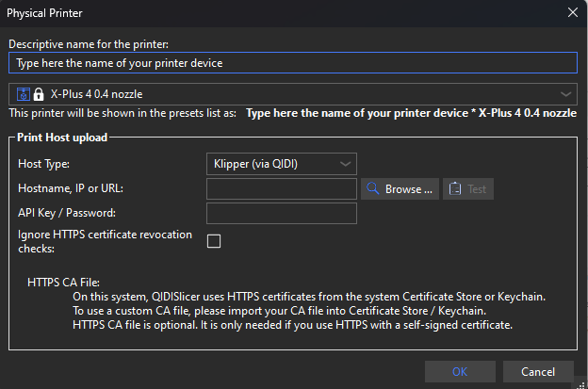Open the Host Type dropdown
Viewport: 588px width, 389px height.
281,164
